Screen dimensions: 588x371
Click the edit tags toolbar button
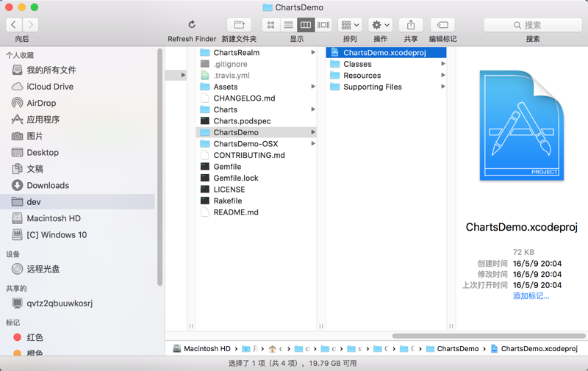(442, 25)
